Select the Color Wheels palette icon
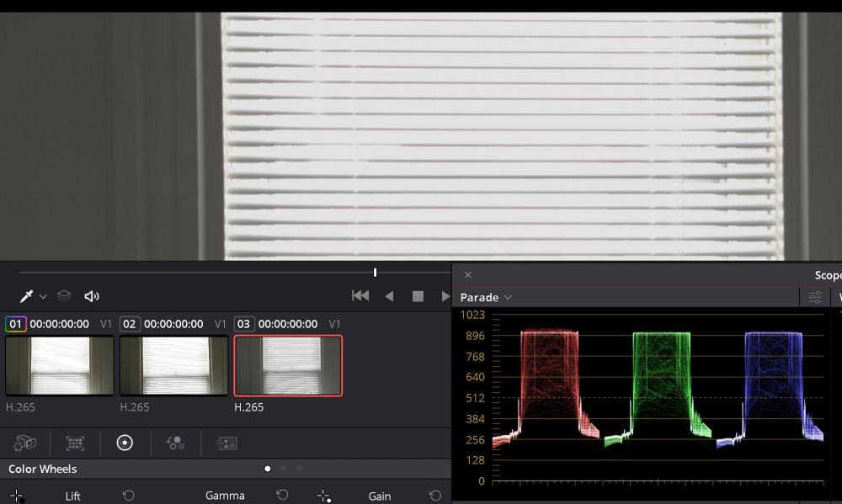 pyautogui.click(x=125, y=443)
